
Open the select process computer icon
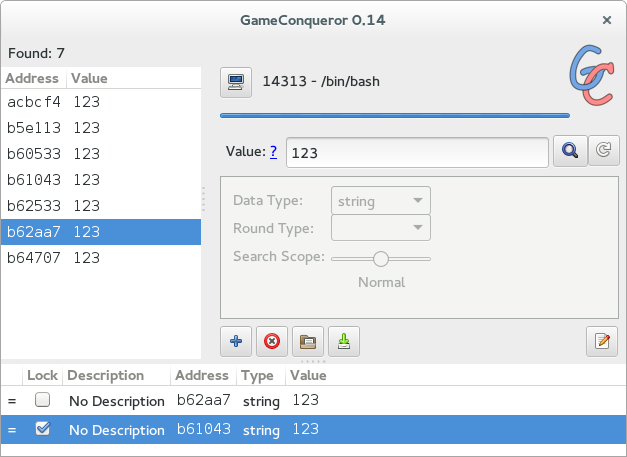pos(236,82)
